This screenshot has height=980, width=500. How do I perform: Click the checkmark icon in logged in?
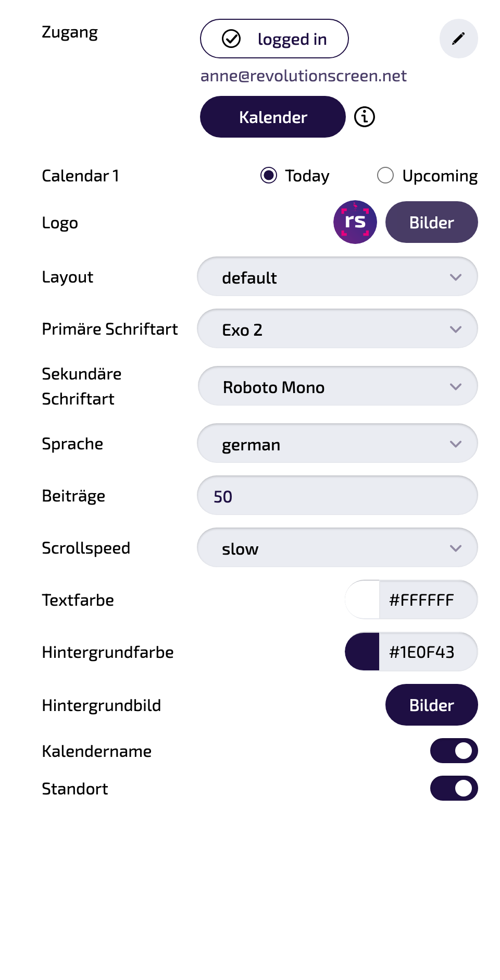pyautogui.click(x=231, y=39)
